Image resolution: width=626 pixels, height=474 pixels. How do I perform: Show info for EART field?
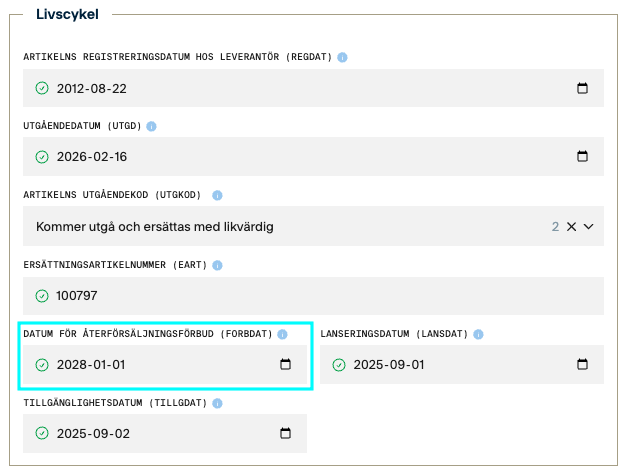point(217,265)
